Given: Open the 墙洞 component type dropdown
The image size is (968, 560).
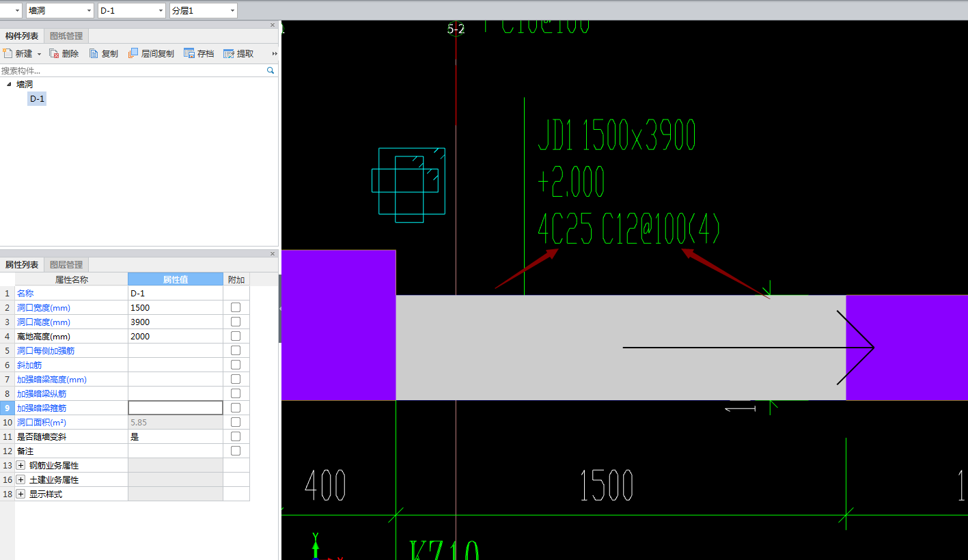Looking at the screenshot, I should point(89,11).
